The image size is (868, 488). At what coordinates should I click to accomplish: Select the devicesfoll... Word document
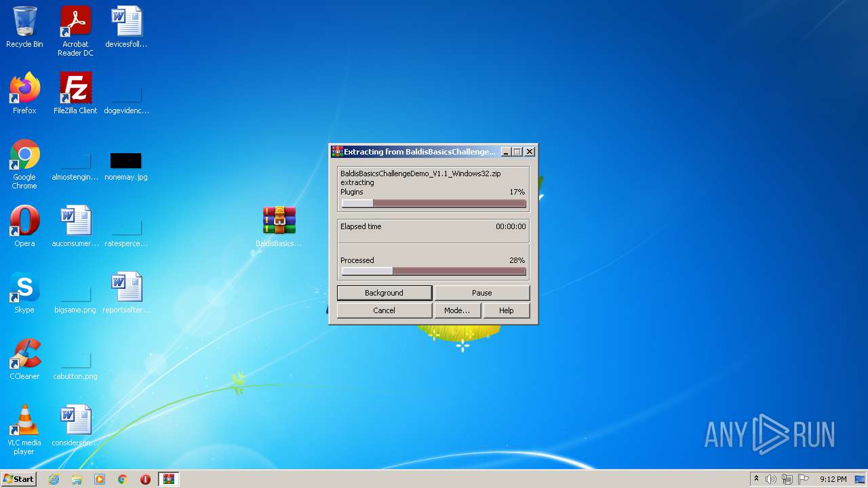[x=126, y=27]
